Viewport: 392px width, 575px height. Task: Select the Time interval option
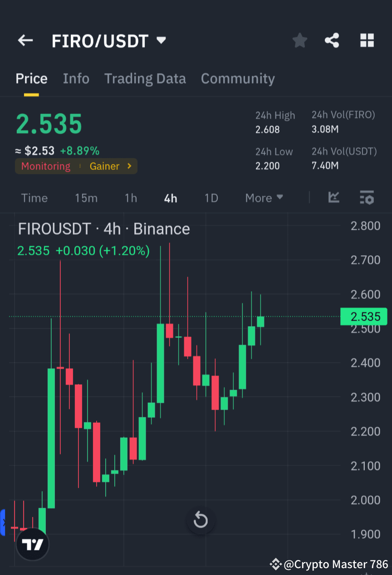click(34, 198)
